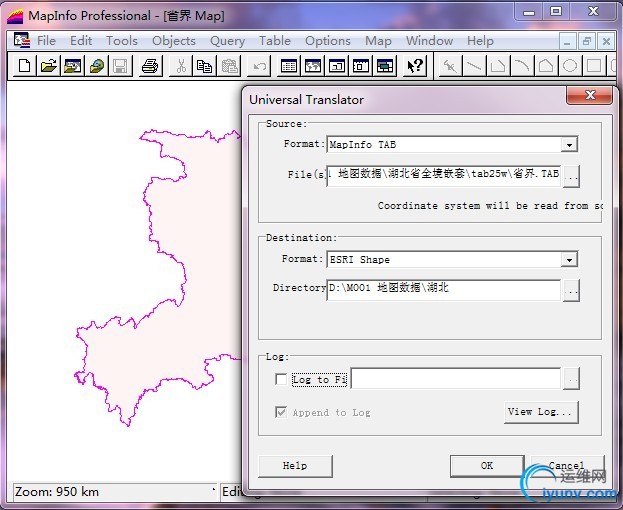Browse for destination directory with ... button

click(571, 290)
